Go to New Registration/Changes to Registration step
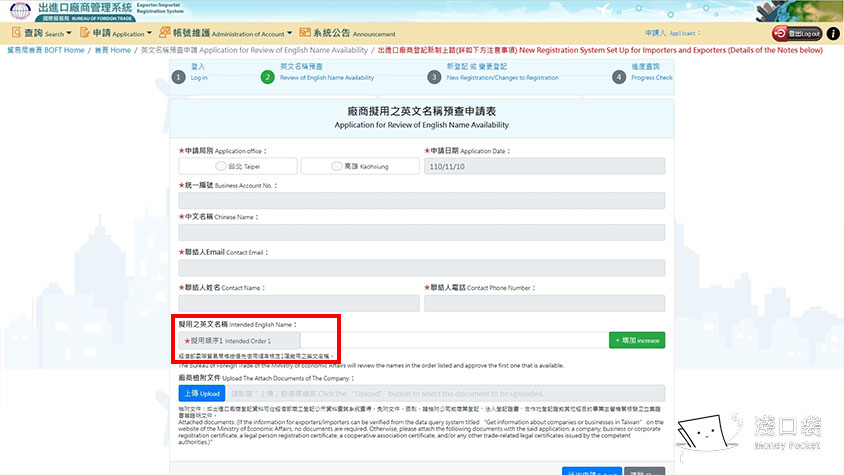 (502, 72)
